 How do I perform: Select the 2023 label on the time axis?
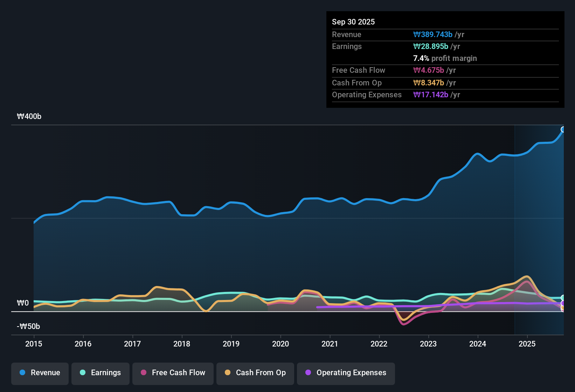[x=428, y=344]
